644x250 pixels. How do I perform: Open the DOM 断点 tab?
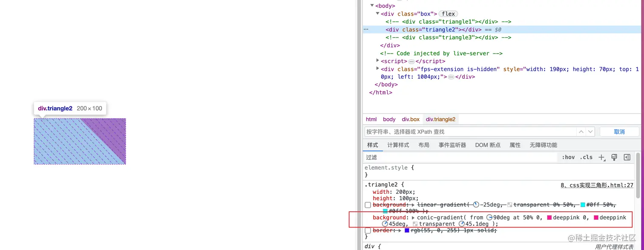tap(488, 145)
